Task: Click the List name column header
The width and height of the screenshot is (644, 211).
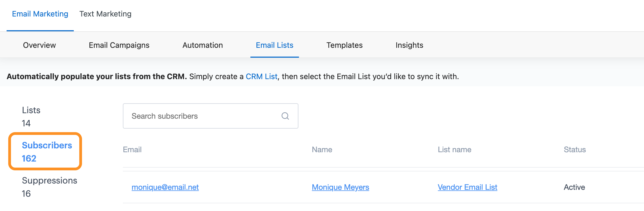Action: (x=454, y=149)
